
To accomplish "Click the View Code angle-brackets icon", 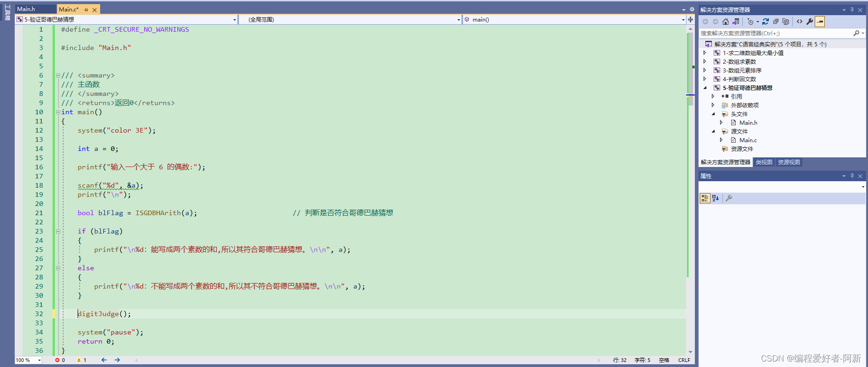I will point(800,22).
